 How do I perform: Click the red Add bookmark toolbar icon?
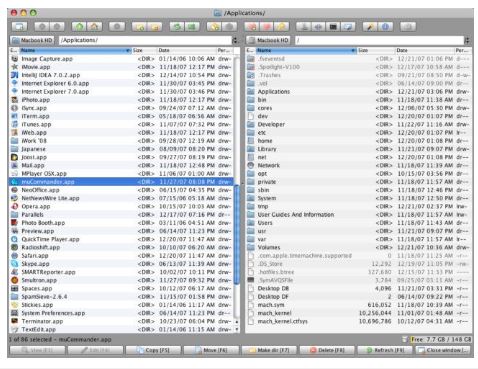click(x=252, y=27)
